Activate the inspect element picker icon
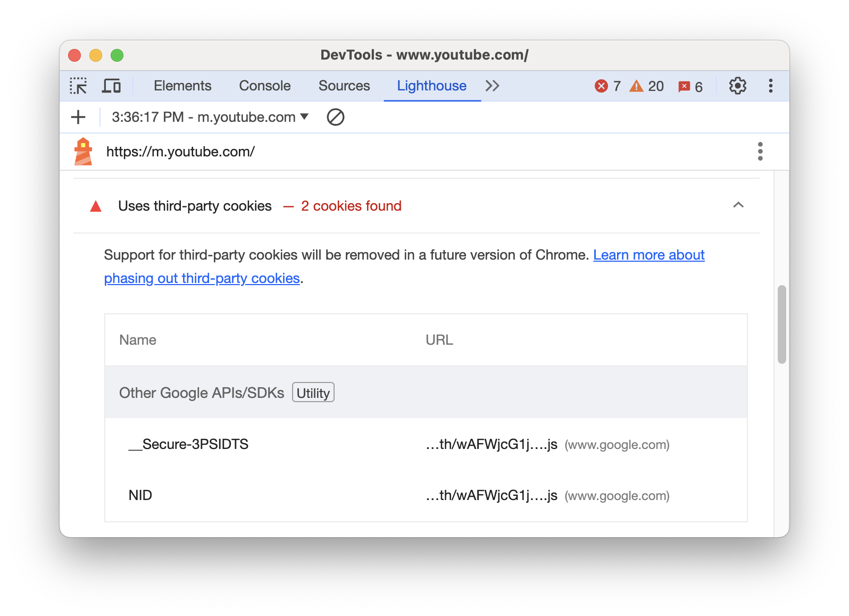The height and width of the screenshot is (616, 849). [78, 86]
